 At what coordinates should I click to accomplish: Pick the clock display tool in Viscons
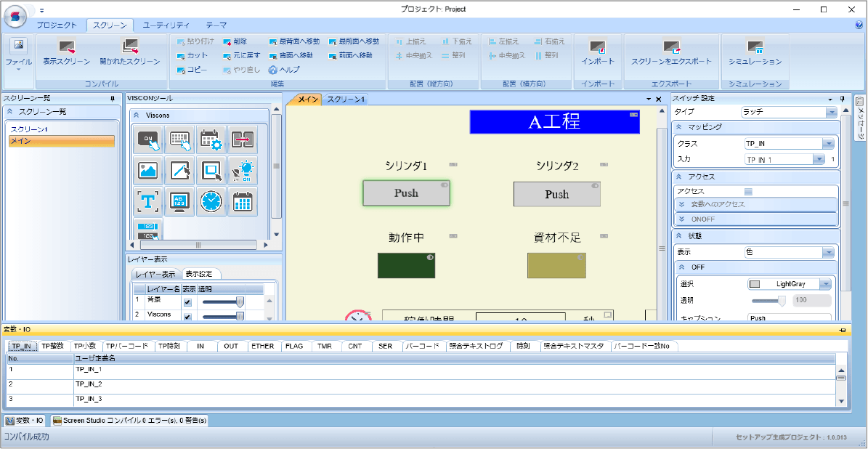211,201
